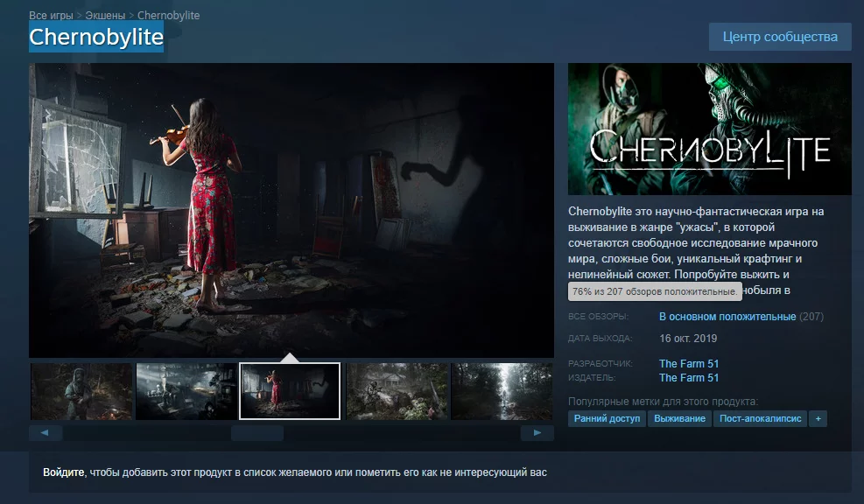864x504 pixels.
Task: Click the right arrow of the thumbnail strip
Action: pyautogui.click(x=537, y=433)
